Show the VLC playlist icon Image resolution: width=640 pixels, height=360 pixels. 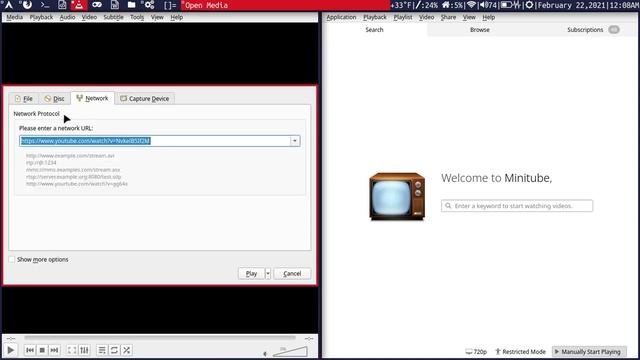point(102,350)
